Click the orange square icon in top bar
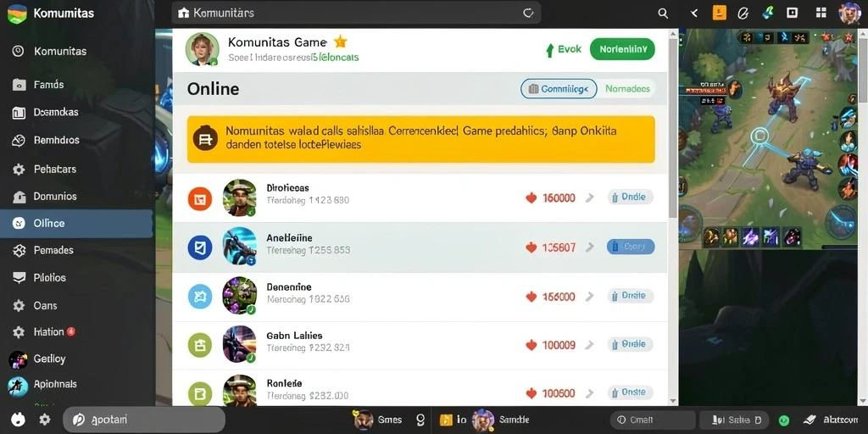This screenshot has height=434, width=868. coord(719,13)
